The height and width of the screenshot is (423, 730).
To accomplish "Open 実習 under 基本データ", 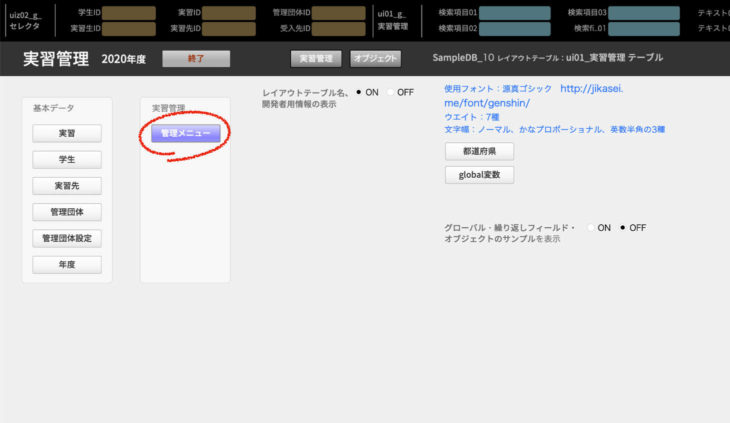I will tap(66, 133).
